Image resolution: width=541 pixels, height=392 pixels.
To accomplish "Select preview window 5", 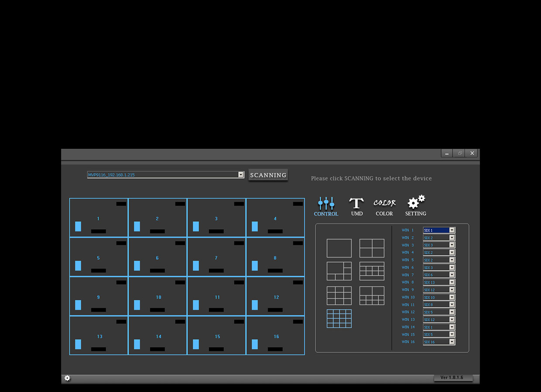I will click(x=99, y=257).
